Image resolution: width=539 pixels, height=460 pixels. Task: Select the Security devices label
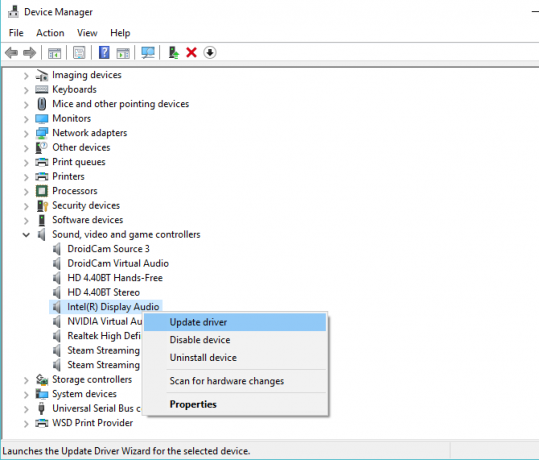pos(86,206)
